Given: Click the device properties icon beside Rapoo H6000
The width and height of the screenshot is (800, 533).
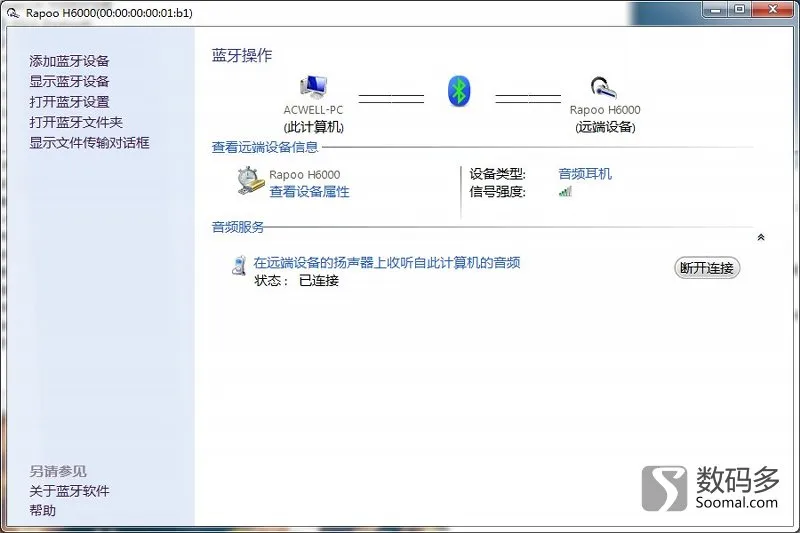Looking at the screenshot, I should click(251, 181).
